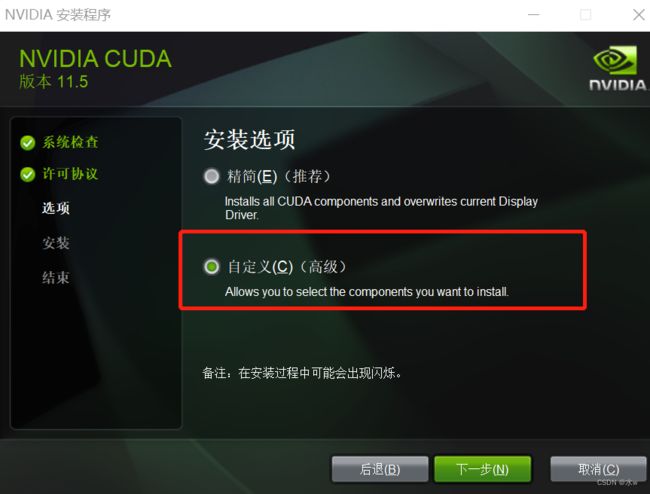This screenshot has height=494, width=650.
Task: Click the NVIDIA CUDA title heading
Action: click(95, 59)
